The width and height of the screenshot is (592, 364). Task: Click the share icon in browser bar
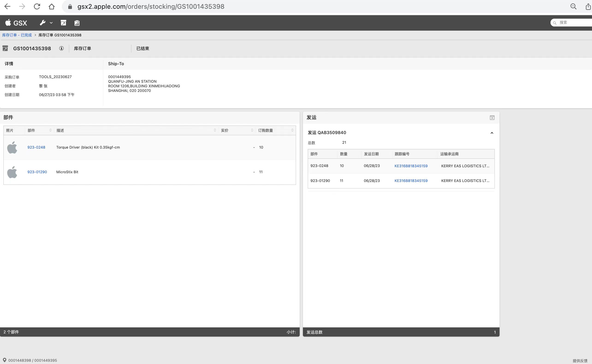[x=588, y=6]
